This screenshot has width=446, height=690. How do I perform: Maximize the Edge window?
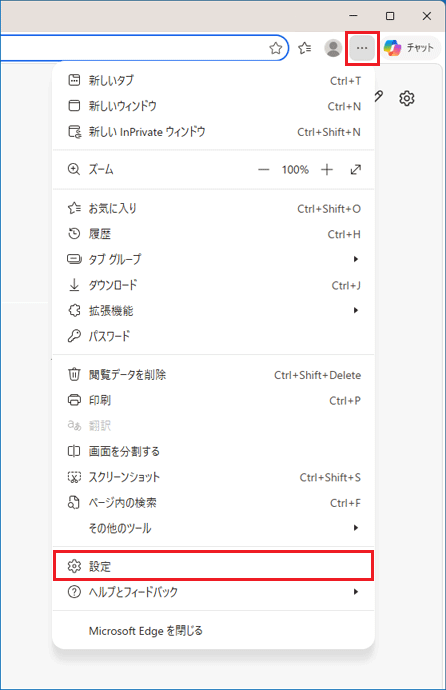390,16
